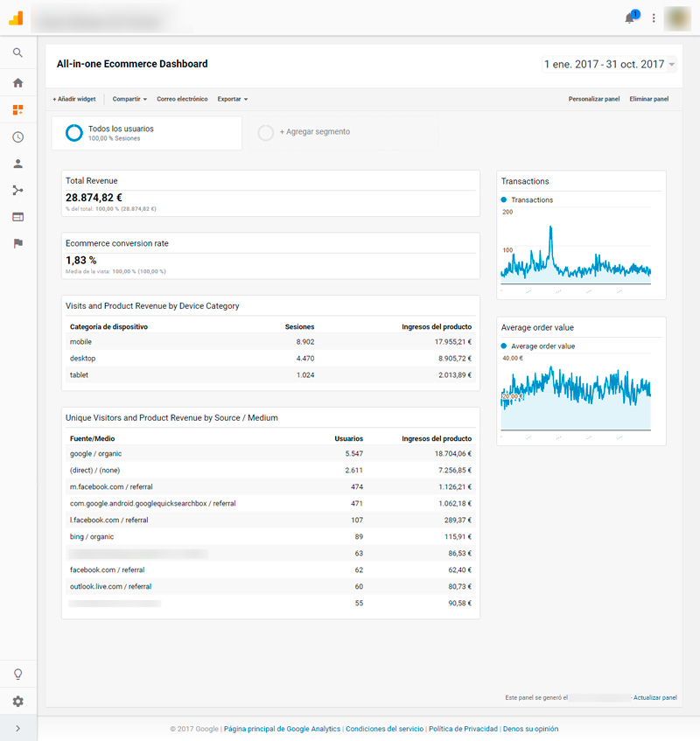
Task: Open the Real-time clock icon
Action: point(17,137)
